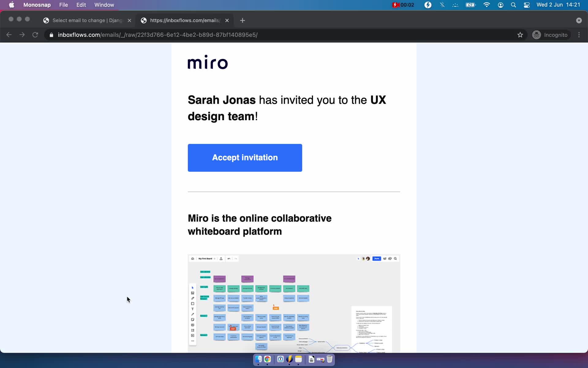Open the Chrome three-dot menu

click(x=579, y=35)
